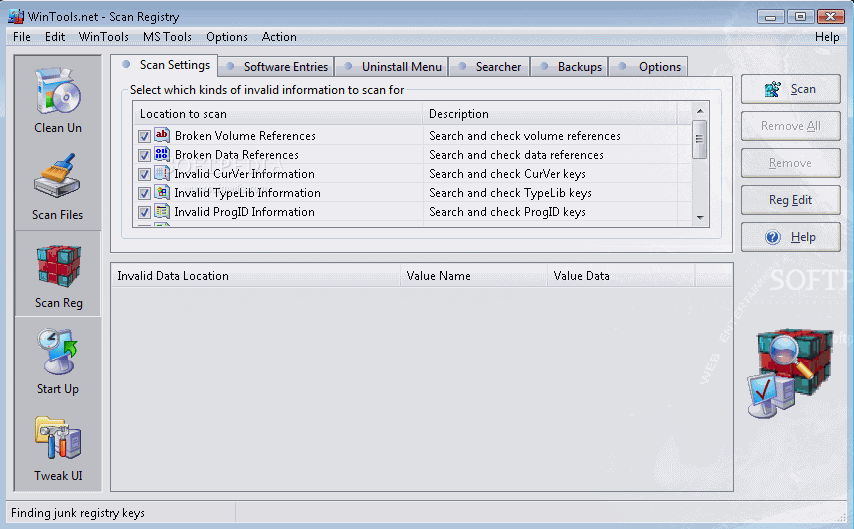Viewport: 854px width, 529px height.
Task: Sort by Value Name column header
Action: point(474,276)
